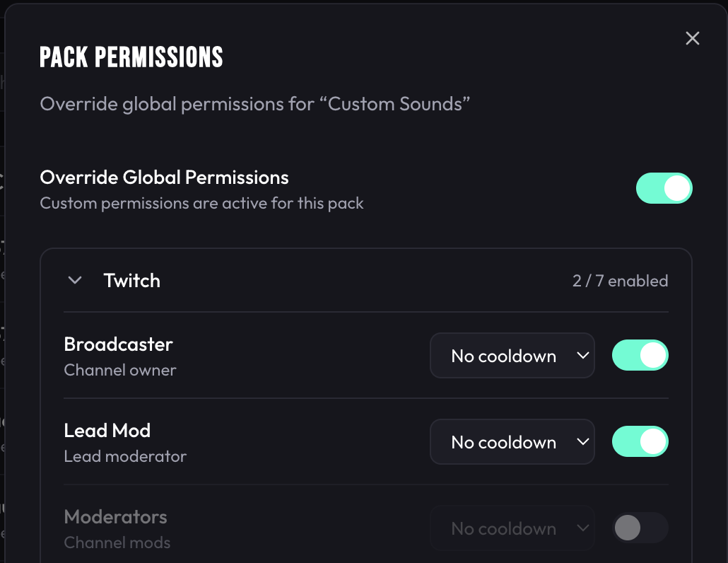Screen dimensions: 728x563
Task: Turn off the Broadcaster permission toggle
Action: [640, 355]
